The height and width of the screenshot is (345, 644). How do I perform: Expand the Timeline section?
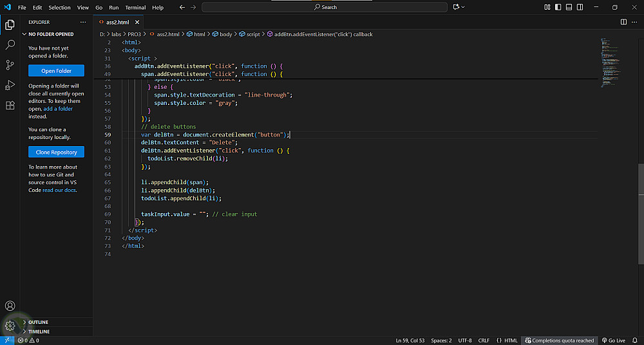(39, 331)
